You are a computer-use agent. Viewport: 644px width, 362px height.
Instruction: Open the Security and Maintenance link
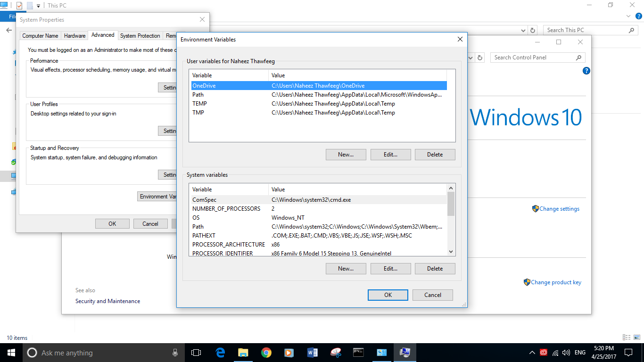107,301
